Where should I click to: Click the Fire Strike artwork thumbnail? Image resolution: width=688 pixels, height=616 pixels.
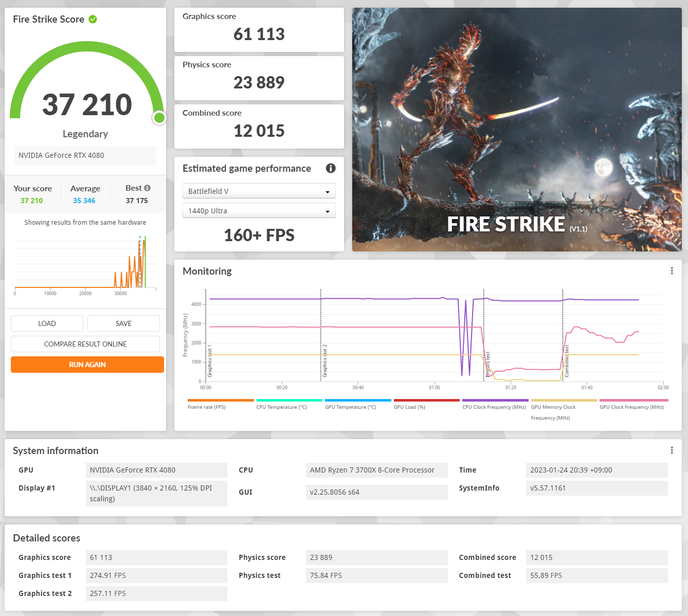[517, 130]
